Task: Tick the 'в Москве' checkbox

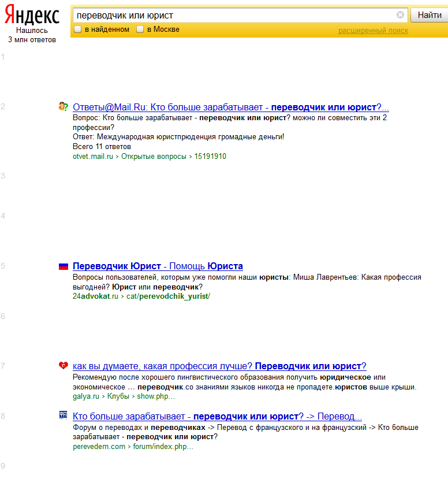Action: (140, 29)
